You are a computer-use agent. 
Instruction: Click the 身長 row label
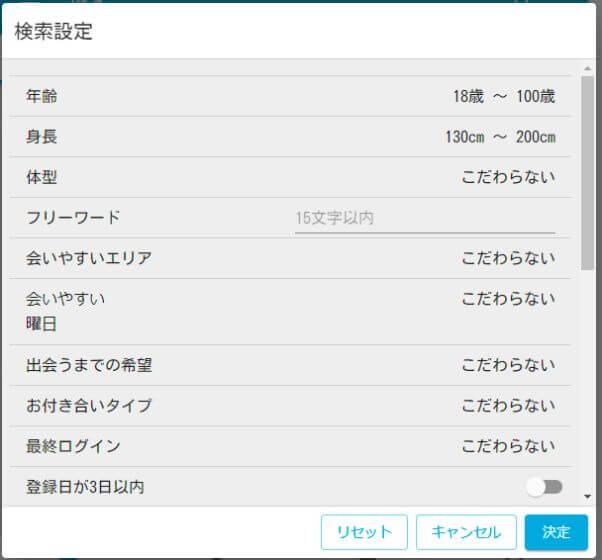click(x=42, y=137)
